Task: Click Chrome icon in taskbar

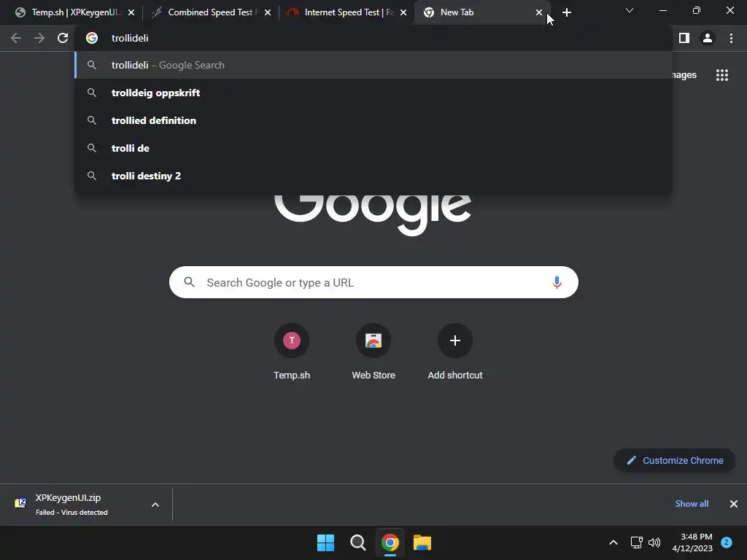Action: tap(390, 542)
